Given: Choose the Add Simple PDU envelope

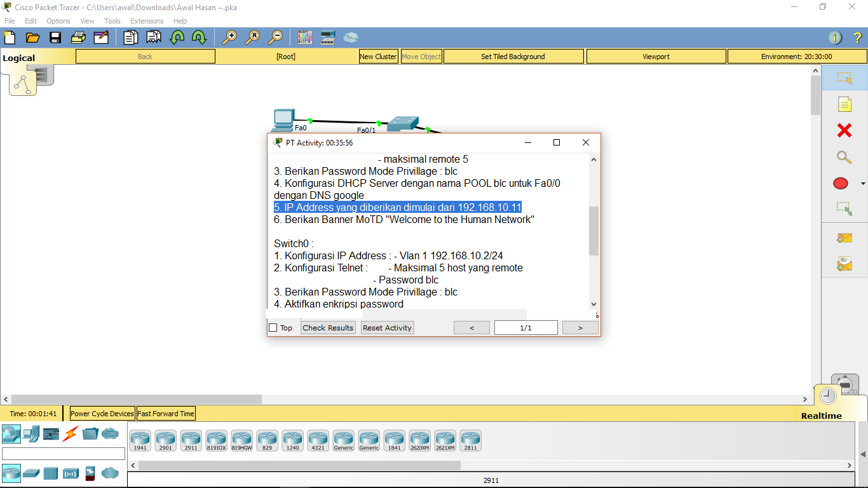Looking at the screenshot, I should pos(844,238).
